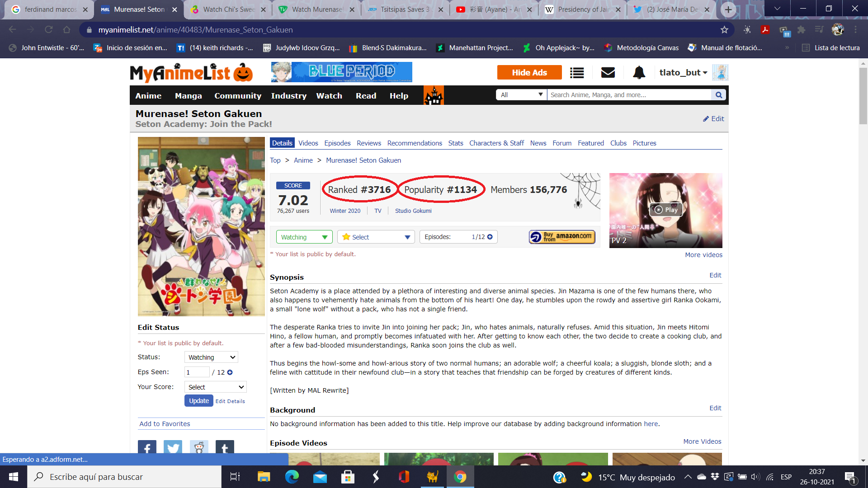Open the notifications bell icon
Image resolution: width=868 pixels, height=488 pixels.
tap(639, 72)
